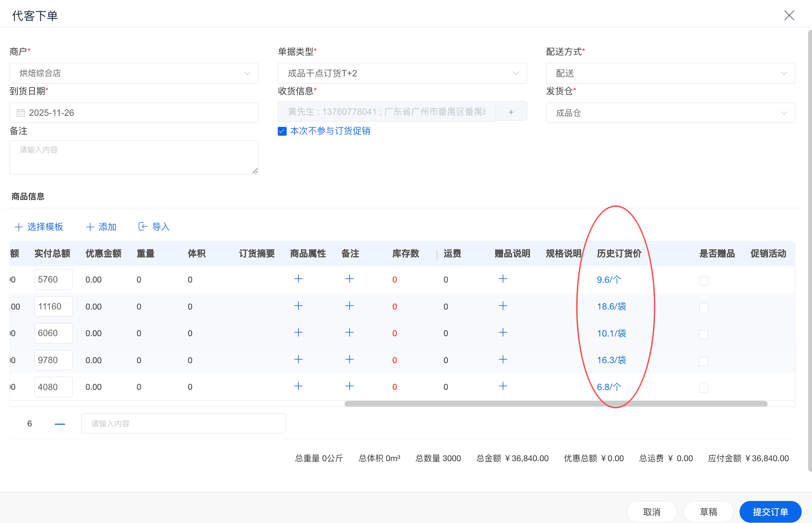The height and width of the screenshot is (523, 812).
Task: Click the plus icon beside 收货信息 field
Action: click(x=511, y=112)
